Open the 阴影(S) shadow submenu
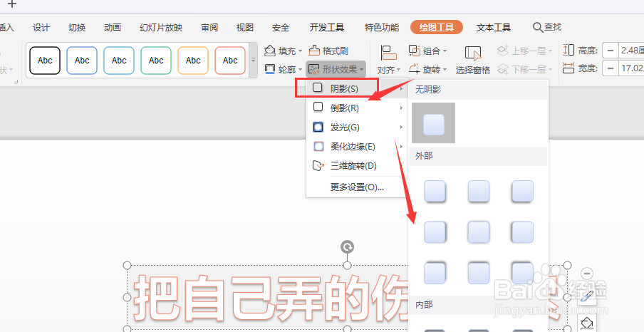This screenshot has width=644, height=332. 356,88
